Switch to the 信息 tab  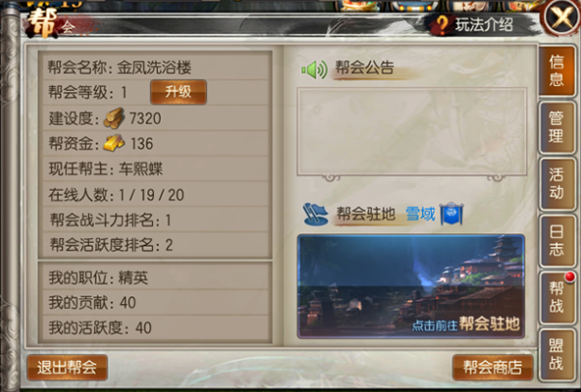(x=557, y=71)
